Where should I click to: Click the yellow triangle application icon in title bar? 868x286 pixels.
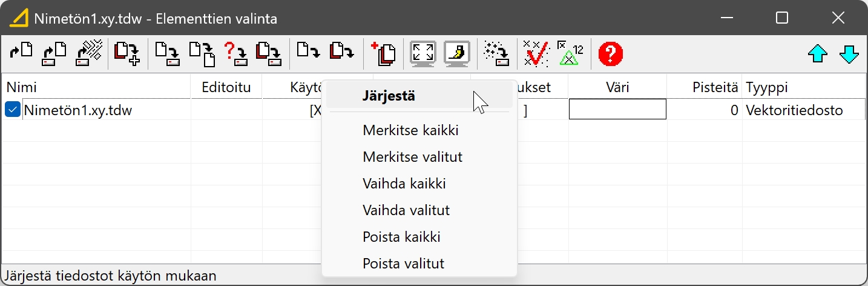(x=19, y=18)
